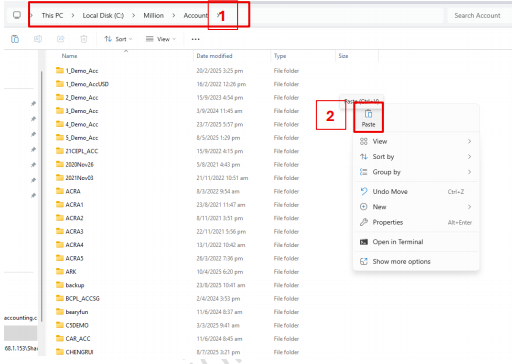Screen dimensions: 512x364
Task: Sort by the Type column header
Action: click(280, 56)
